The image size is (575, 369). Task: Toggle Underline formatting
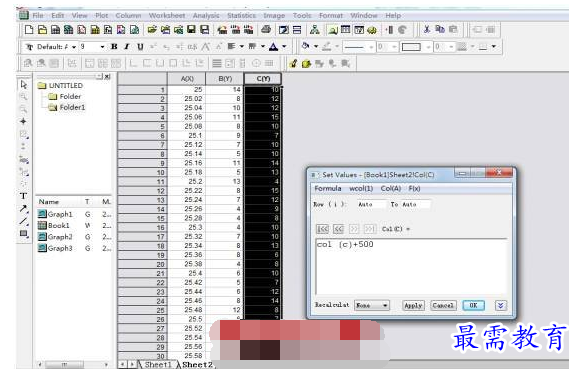[140, 47]
